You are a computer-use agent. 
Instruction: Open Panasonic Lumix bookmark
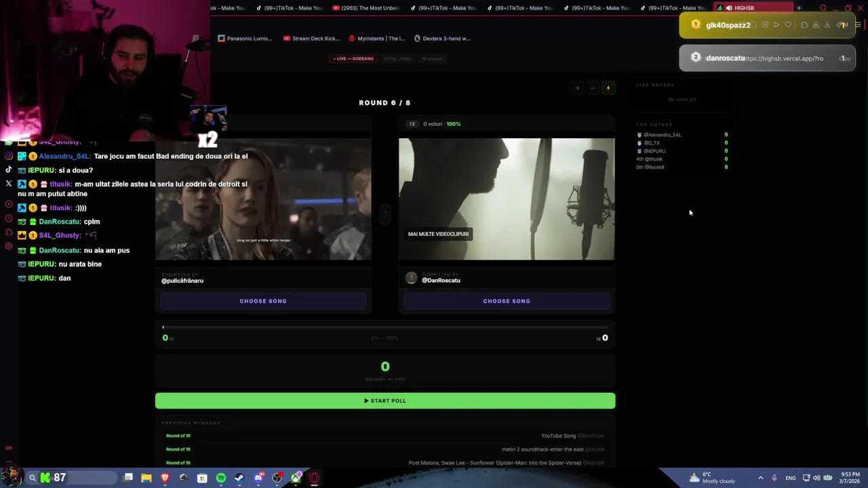(245, 39)
